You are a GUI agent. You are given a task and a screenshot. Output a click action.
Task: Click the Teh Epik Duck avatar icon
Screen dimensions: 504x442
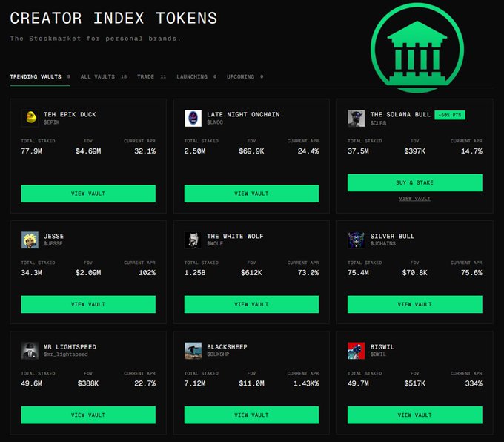click(x=30, y=118)
